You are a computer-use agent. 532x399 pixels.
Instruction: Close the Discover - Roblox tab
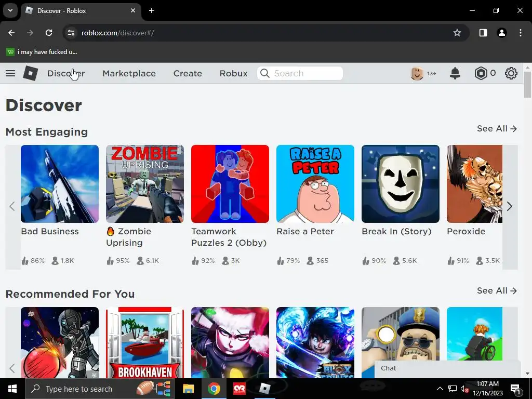(133, 10)
